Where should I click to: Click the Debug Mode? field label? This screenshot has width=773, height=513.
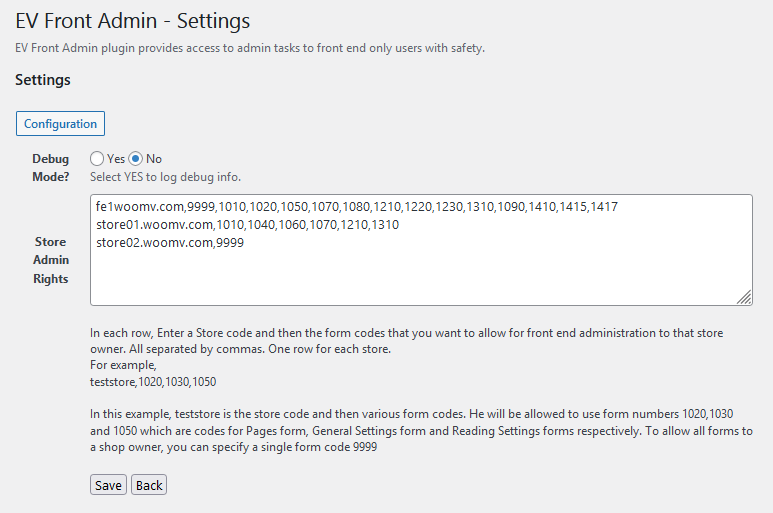(51, 168)
